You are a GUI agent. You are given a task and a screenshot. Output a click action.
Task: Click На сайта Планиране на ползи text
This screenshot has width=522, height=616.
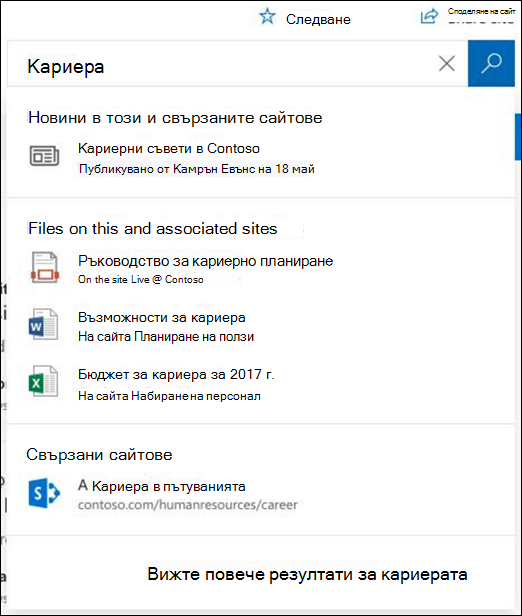coord(166,337)
